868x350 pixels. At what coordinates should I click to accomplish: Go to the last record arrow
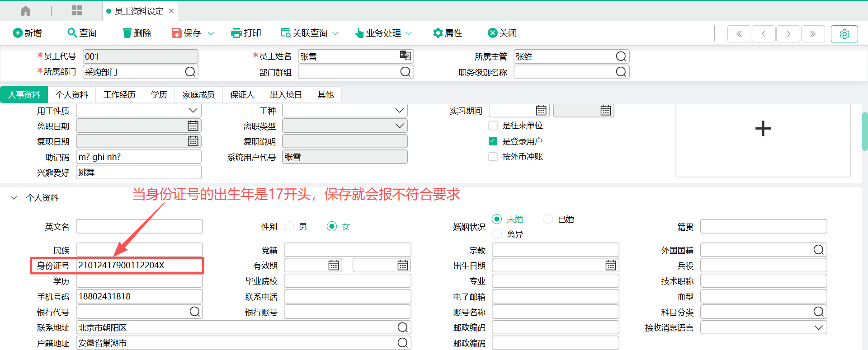click(x=812, y=34)
